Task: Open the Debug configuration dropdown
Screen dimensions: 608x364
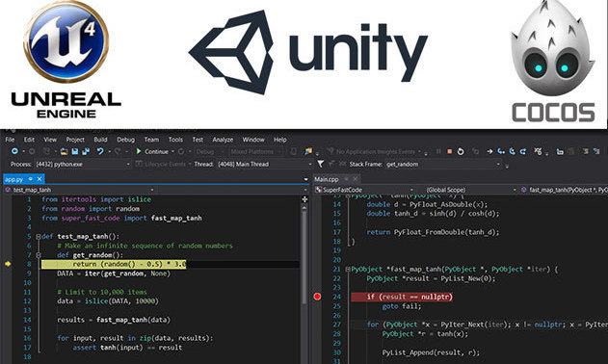Action: (210, 151)
